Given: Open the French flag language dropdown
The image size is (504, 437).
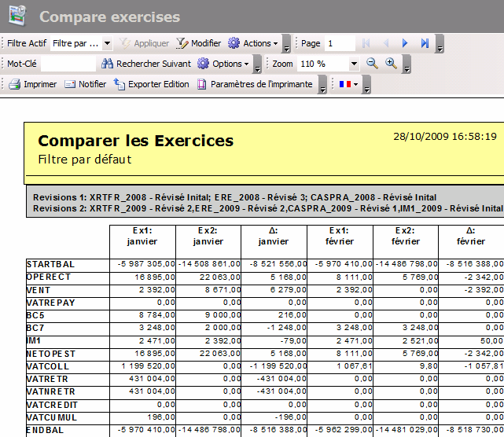Looking at the screenshot, I should (x=348, y=84).
